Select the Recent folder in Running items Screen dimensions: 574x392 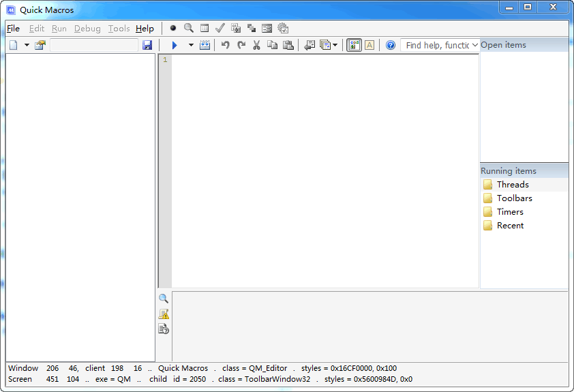click(510, 226)
